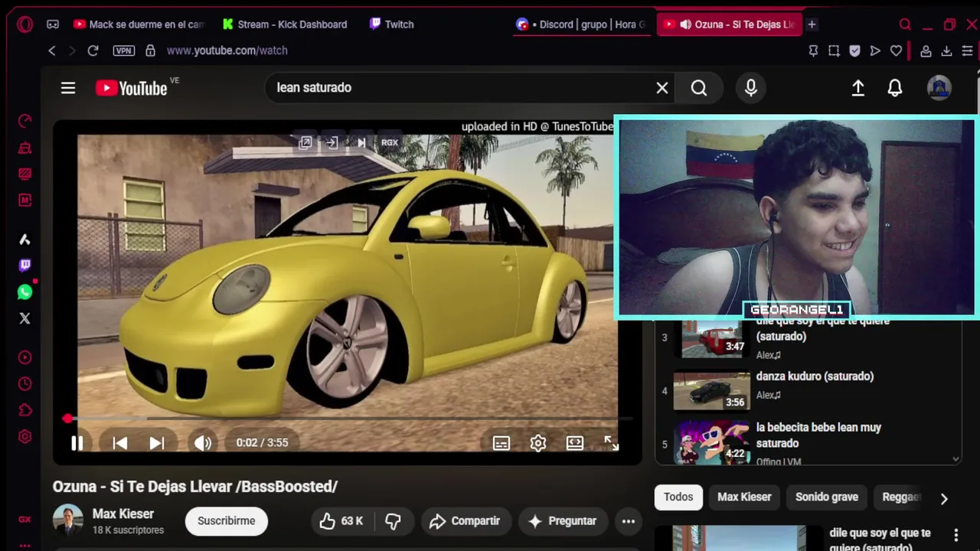Screen dimensions: 980x551
Task: Open WhatsApp in sidebar
Action: pyautogui.click(x=24, y=292)
